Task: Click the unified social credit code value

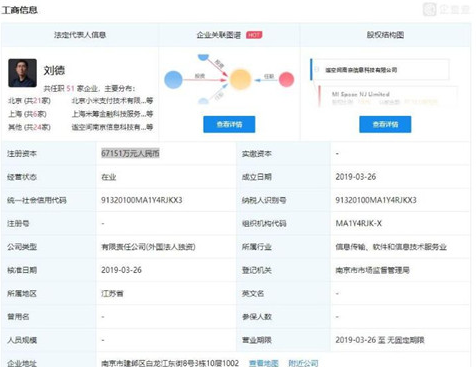Action: (142, 200)
